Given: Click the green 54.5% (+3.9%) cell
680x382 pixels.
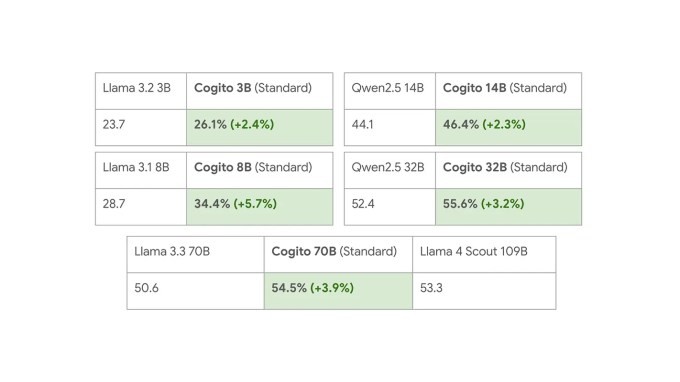Looking at the screenshot, I should pos(338,291).
